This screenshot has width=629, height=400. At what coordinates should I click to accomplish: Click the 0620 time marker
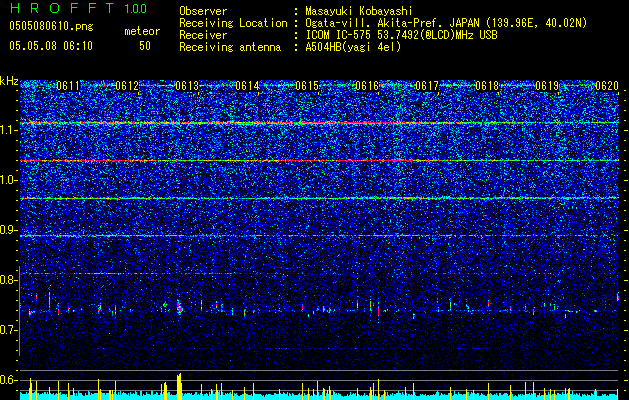(x=607, y=86)
